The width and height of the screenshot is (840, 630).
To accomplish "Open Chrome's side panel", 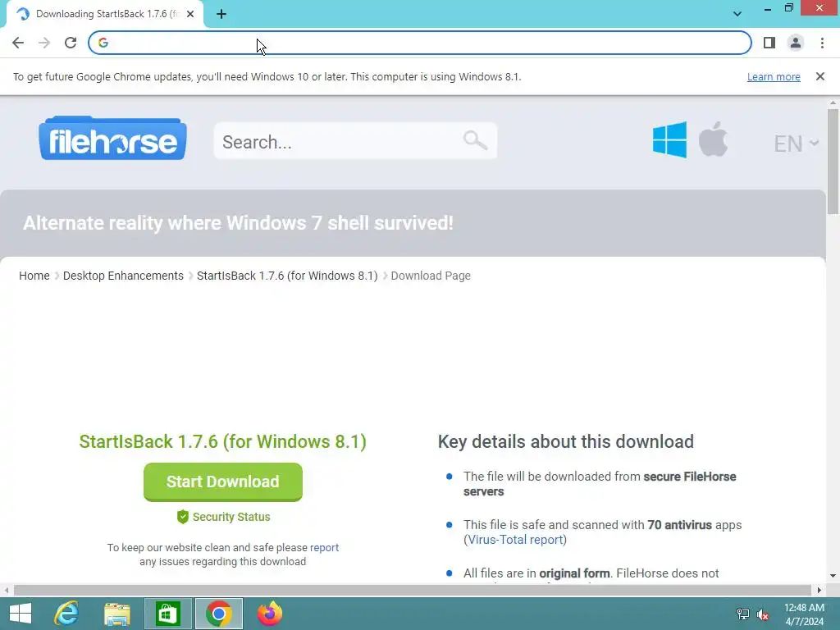I will point(769,43).
